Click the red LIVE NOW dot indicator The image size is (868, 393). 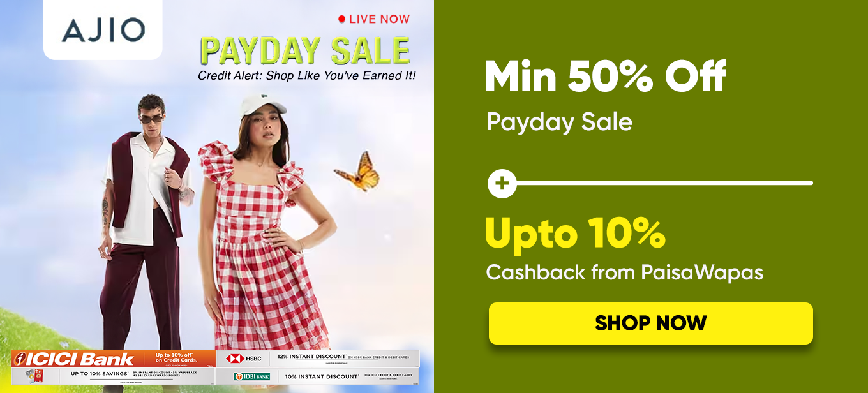pos(342,19)
